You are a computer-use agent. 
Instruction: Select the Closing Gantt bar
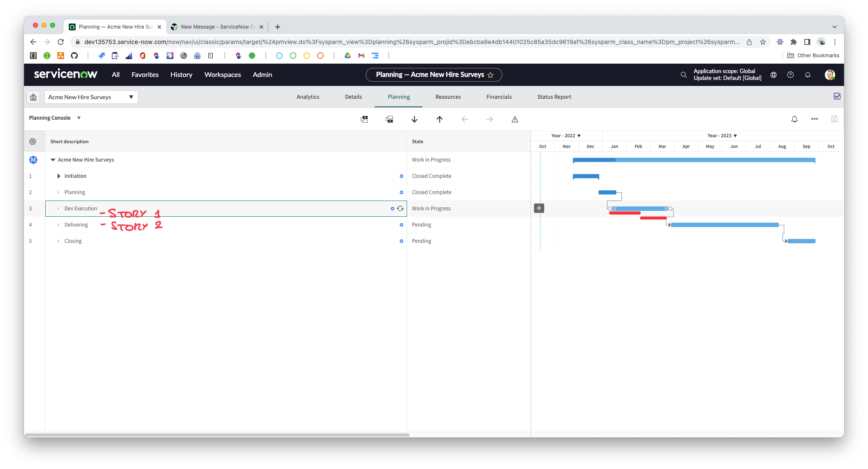[x=801, y=241]
